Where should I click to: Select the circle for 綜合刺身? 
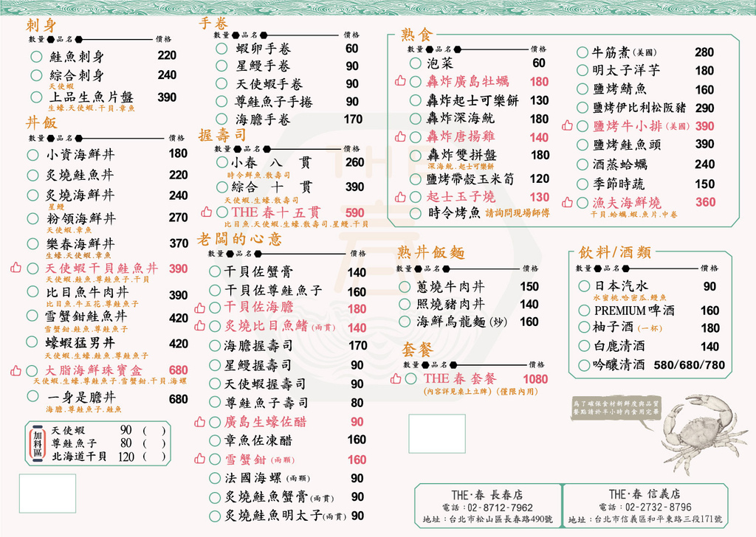pos(36,76)
